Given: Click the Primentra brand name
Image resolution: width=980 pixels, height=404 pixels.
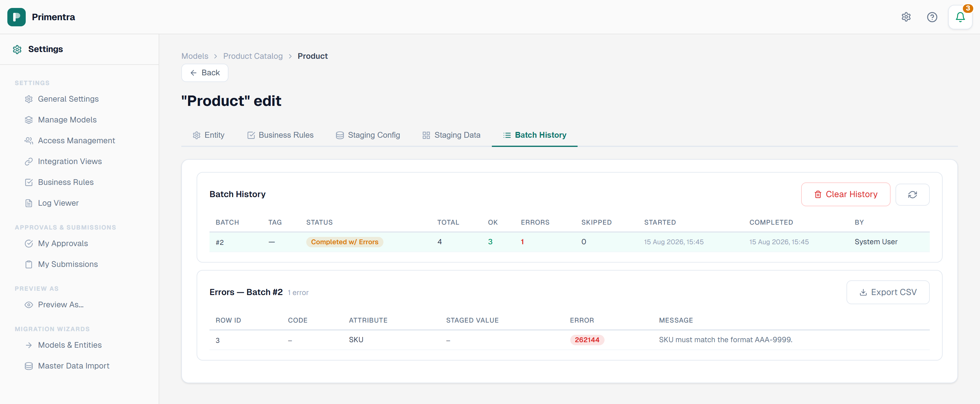Looking at the screenshot, I should click(53, 17).
